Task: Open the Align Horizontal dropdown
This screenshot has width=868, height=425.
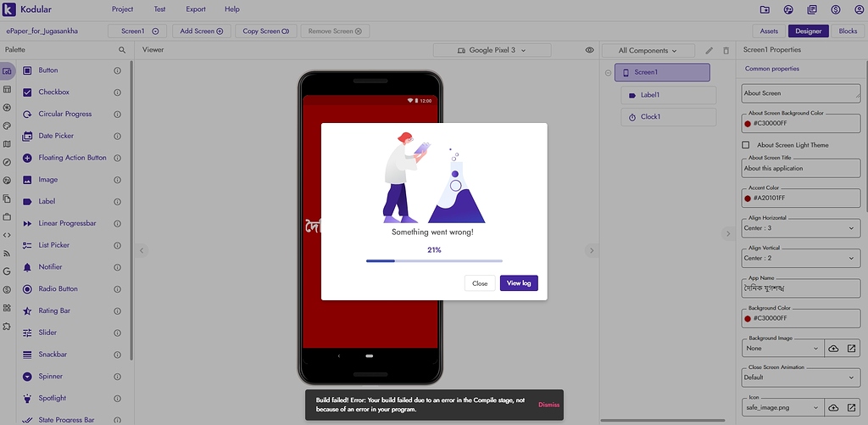Action: [800, 228]
